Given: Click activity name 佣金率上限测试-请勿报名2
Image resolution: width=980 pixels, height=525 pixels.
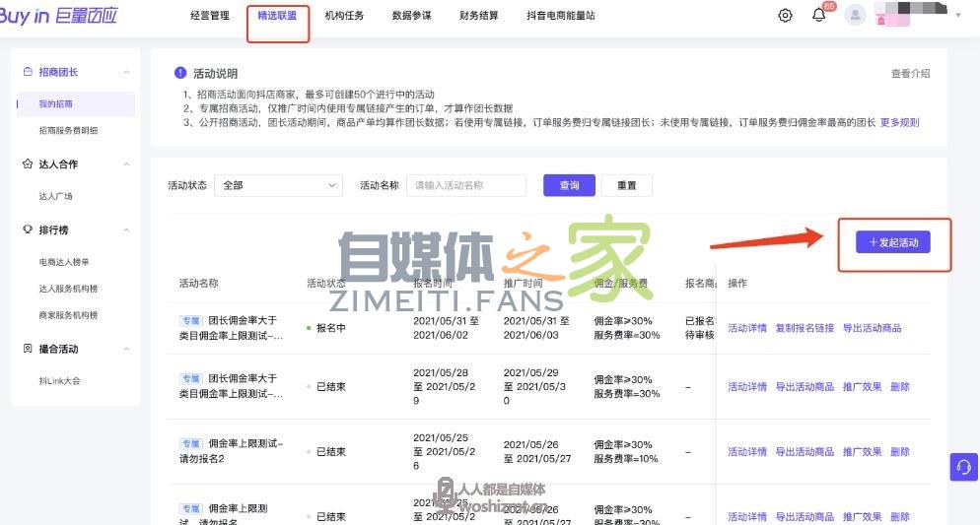Looking at the screenshot, I should (x=232, y=451).
